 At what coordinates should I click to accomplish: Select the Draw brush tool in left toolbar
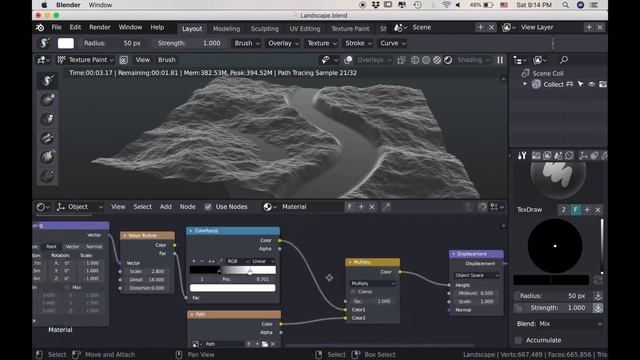[x=47, y=80]
